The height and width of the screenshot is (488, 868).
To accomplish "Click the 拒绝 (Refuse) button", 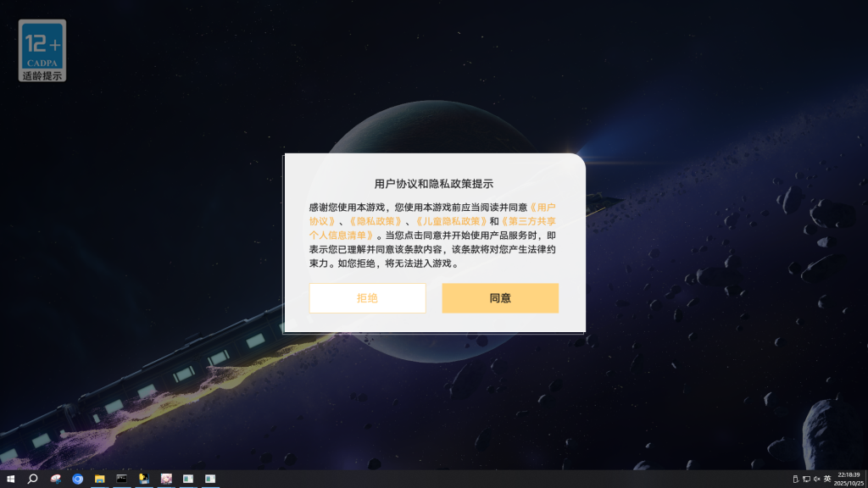I will [x=368, y=298].
